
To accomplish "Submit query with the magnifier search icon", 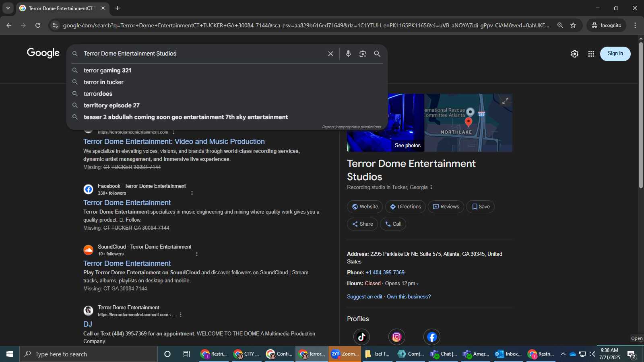I will (377, 53).
